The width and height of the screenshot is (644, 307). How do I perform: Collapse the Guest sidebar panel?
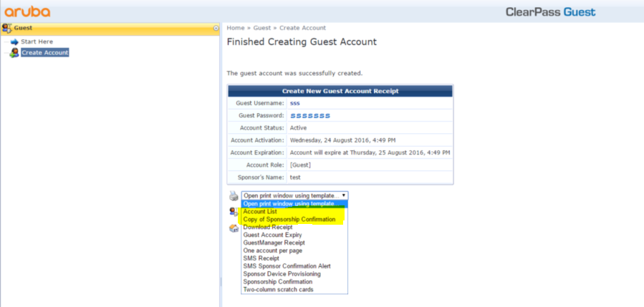tap(216, 29)
